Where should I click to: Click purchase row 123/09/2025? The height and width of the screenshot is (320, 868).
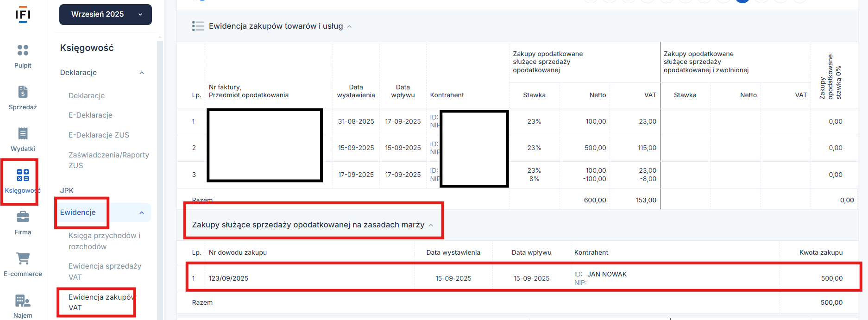228,278
